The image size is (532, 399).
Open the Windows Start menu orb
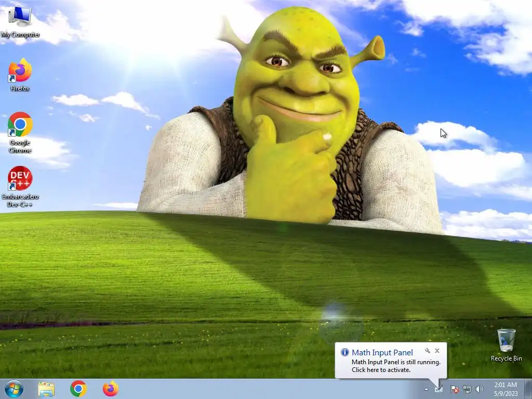[14, 389]
